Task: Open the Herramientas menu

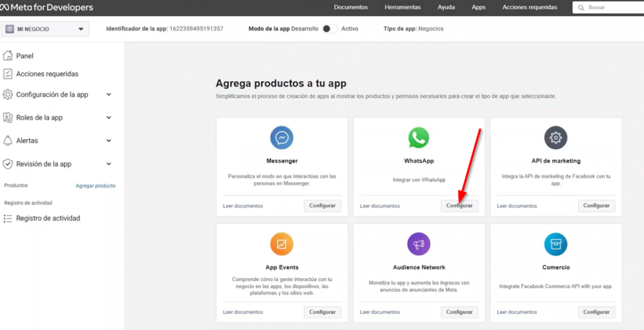Action: [402, 8]
